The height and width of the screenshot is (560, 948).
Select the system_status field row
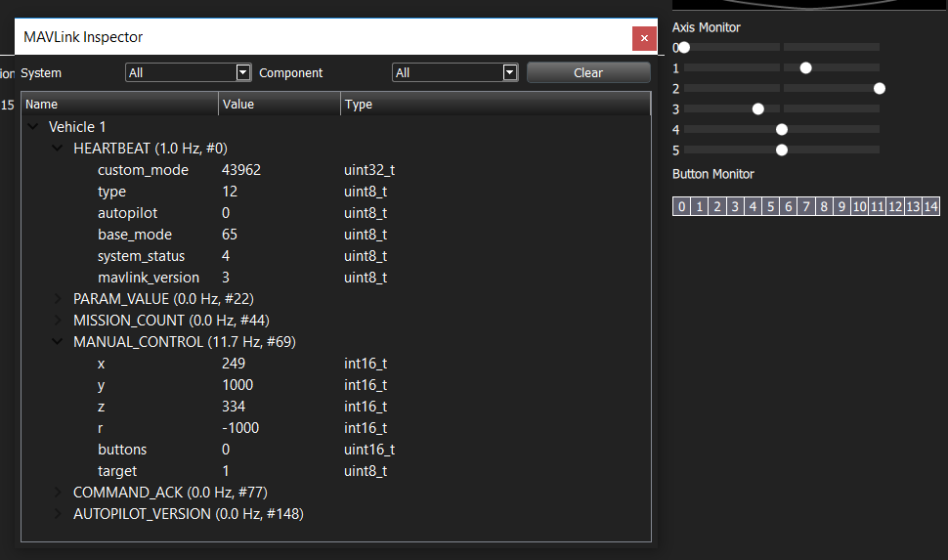[336, 256]
